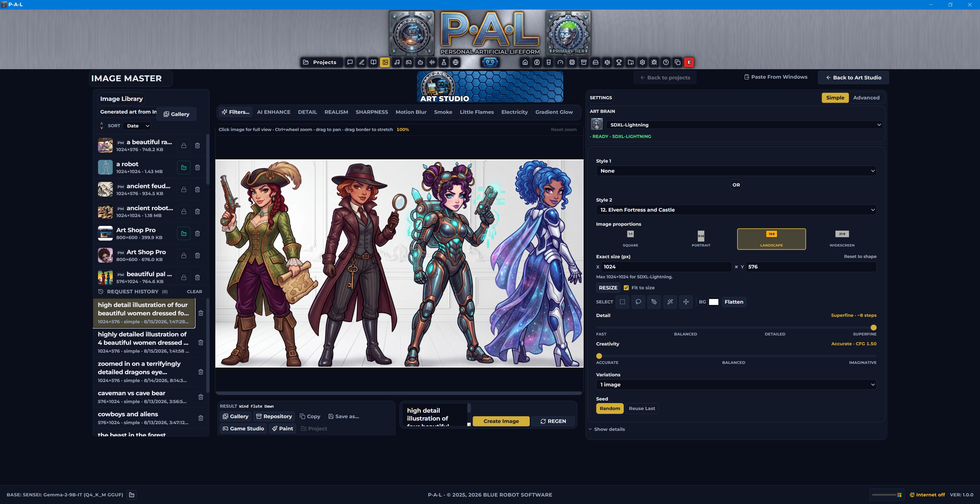Open the trophy icon in top toolbar
980x504 pixels.
tap(619, 62)
